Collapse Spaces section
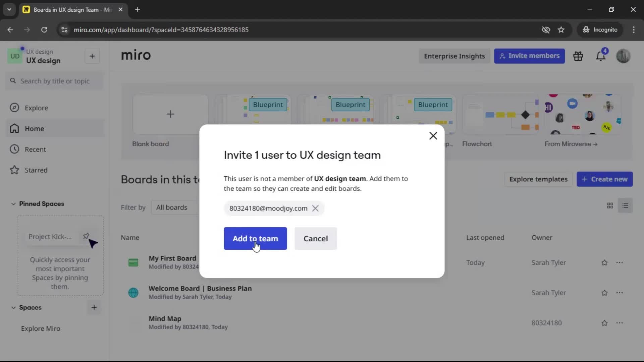The image size is (644, 362). point(13,307)
